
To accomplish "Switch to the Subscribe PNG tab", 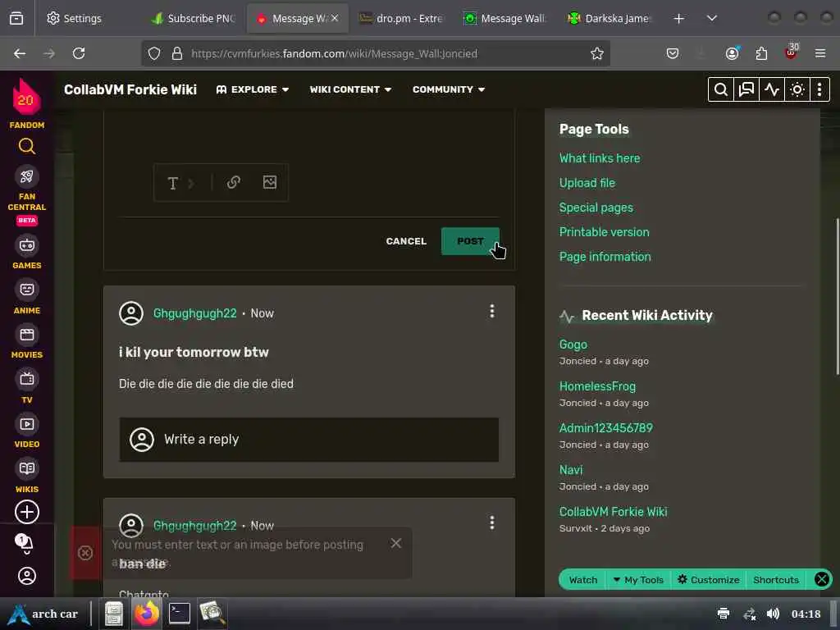I will point(194,18).
